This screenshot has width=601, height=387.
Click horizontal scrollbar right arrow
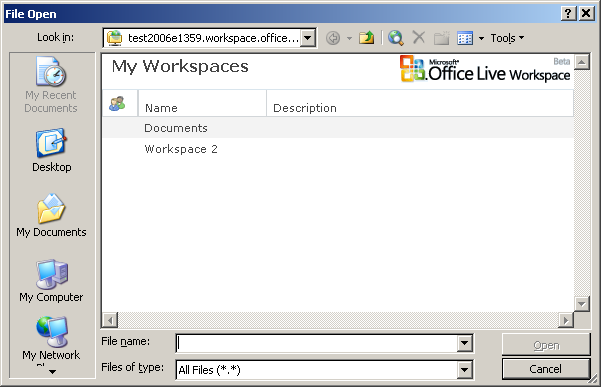tap(566, 320)
